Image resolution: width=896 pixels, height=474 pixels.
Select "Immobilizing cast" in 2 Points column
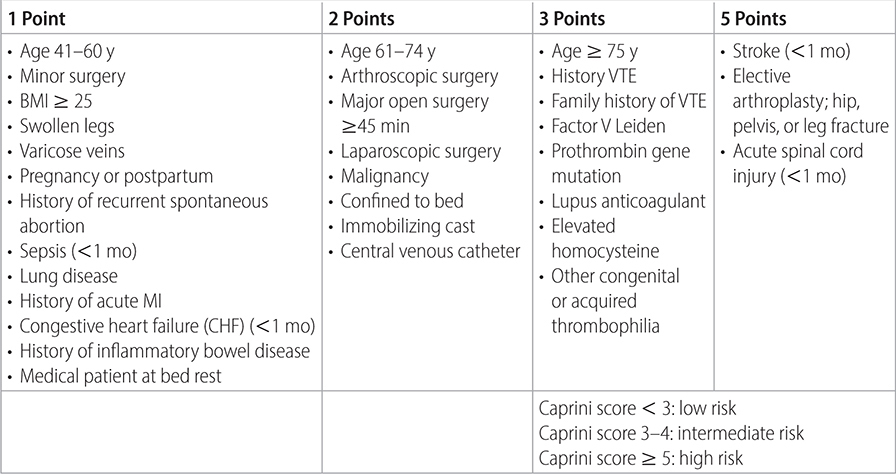[x=408, y=226]
